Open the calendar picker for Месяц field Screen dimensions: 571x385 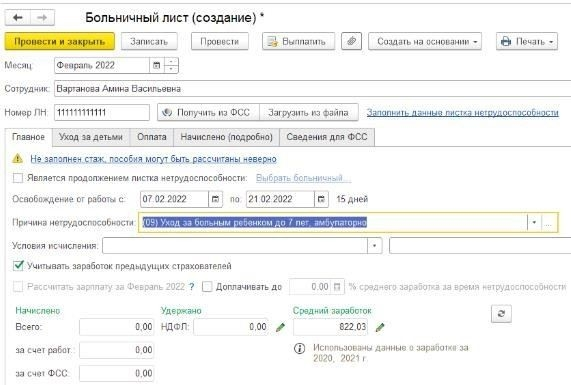pos(157,66)
